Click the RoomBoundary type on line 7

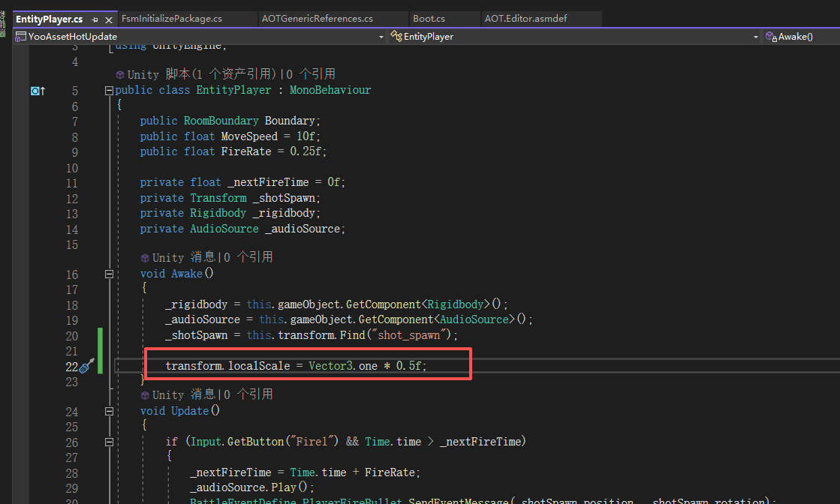(221, 121)
